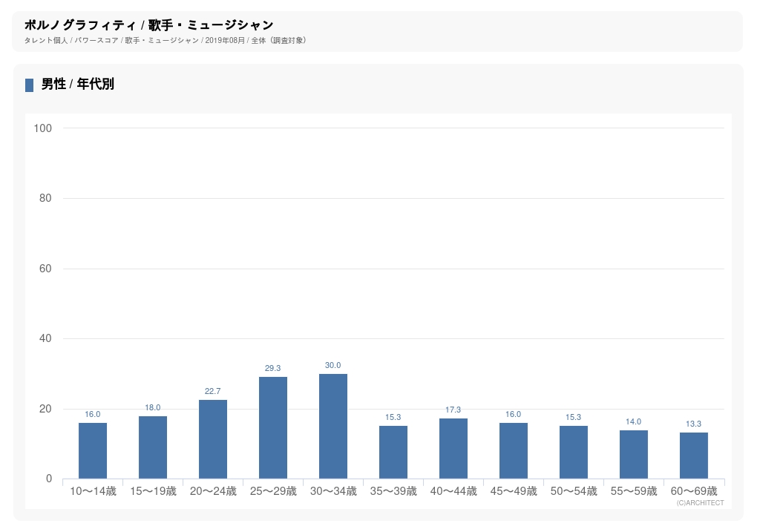Click the (C)ARCHITECT copyright text
The height and width of the screenshot is (532, 760).
tap(700, 503)
